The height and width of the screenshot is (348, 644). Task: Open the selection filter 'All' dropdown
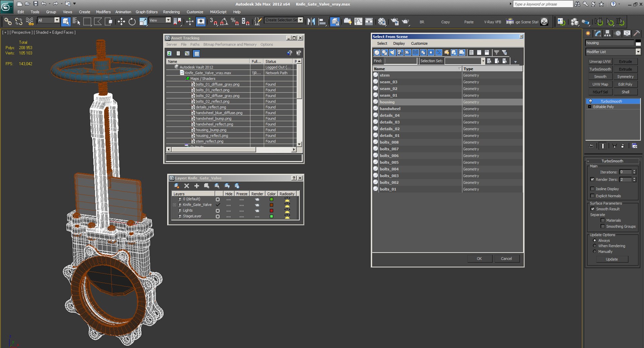(57, 20)
